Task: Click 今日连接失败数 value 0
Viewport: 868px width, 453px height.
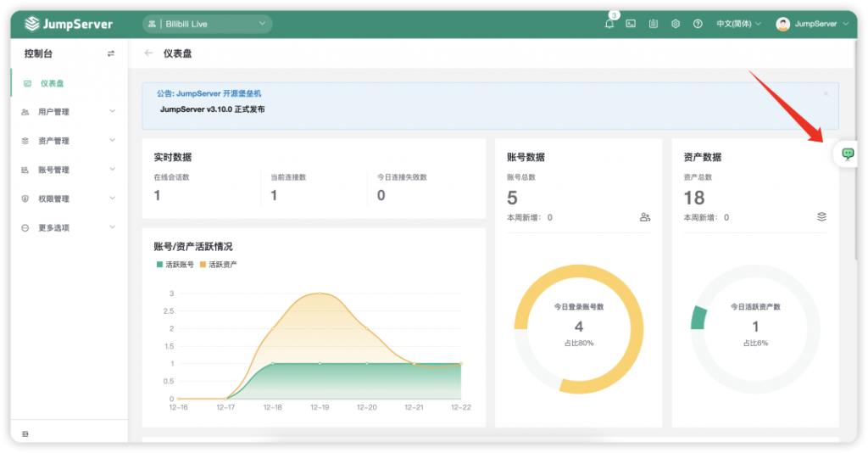Action: coord(381,195)
